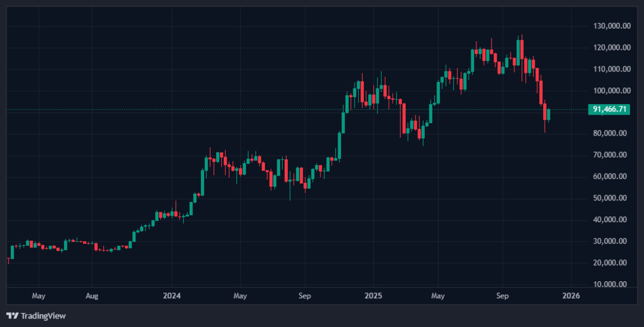The height and width of the screenshot is (327, 644).
Task: Click the latest green candle on the chart
Action: click(x=548, y=115)
